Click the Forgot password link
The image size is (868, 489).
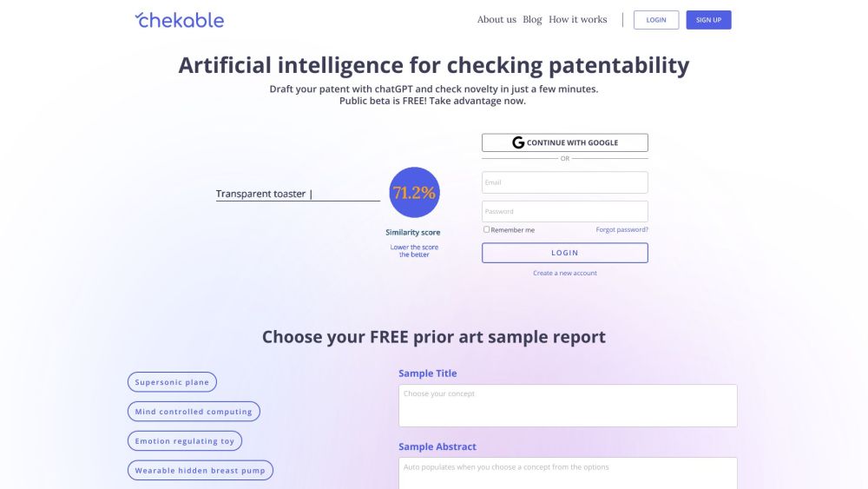point(621,229)
